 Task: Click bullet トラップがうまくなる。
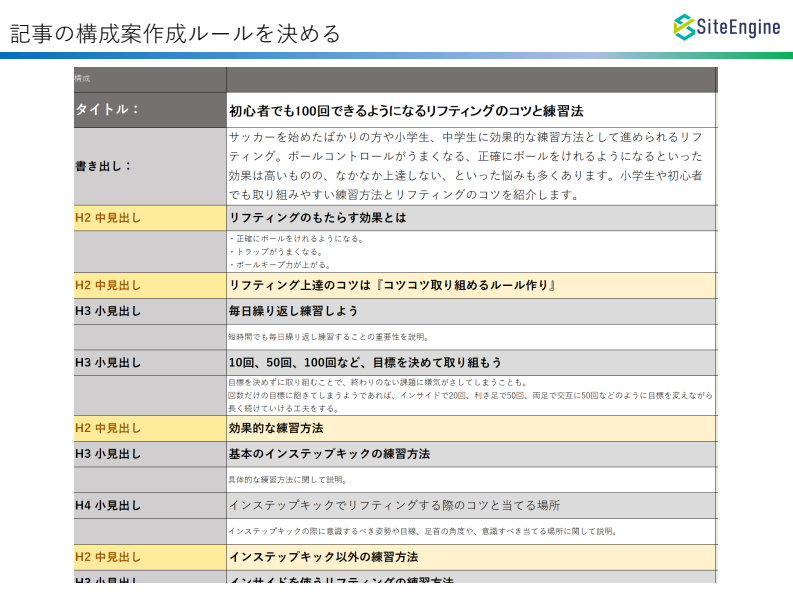(276, 252)
